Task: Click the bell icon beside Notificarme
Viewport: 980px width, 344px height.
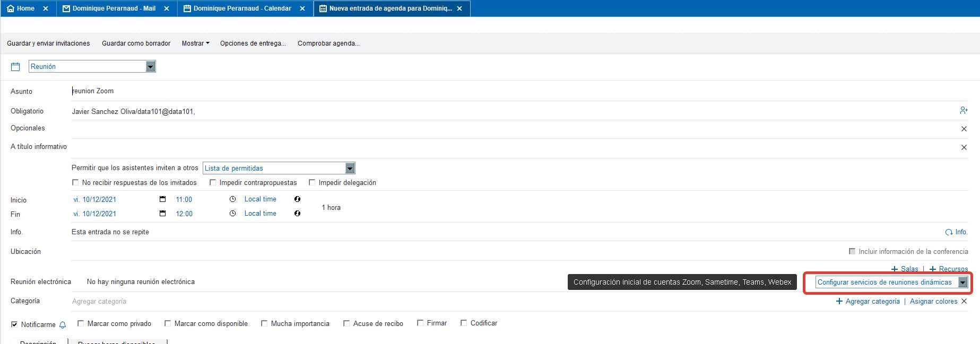Action: tap(63, 325)
